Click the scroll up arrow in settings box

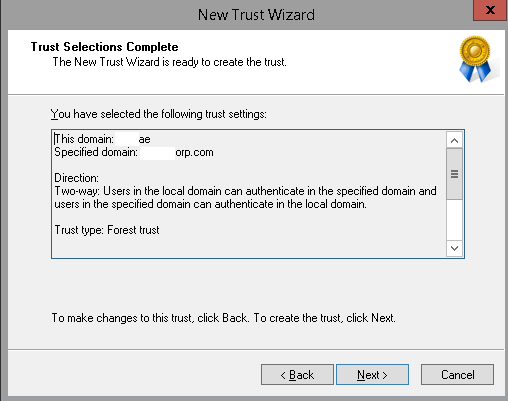point(454,140)
